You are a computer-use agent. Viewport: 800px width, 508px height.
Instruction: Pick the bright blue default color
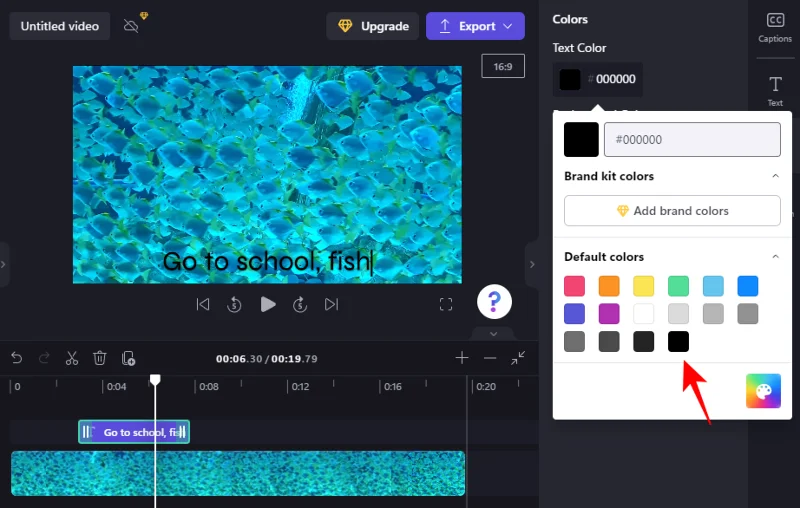click(747, 286)
